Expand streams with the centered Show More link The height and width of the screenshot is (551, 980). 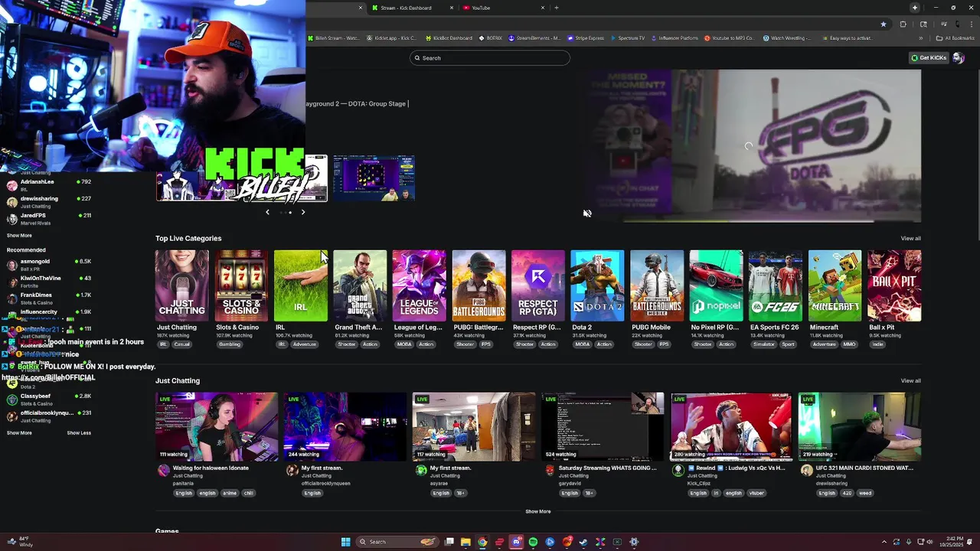537,511
